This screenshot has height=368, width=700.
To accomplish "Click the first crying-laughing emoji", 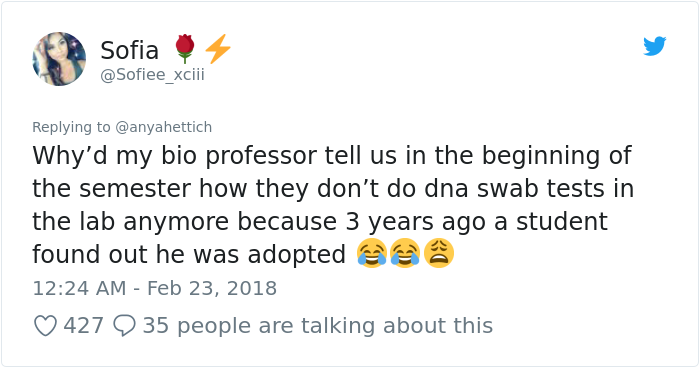I will 372,253.
